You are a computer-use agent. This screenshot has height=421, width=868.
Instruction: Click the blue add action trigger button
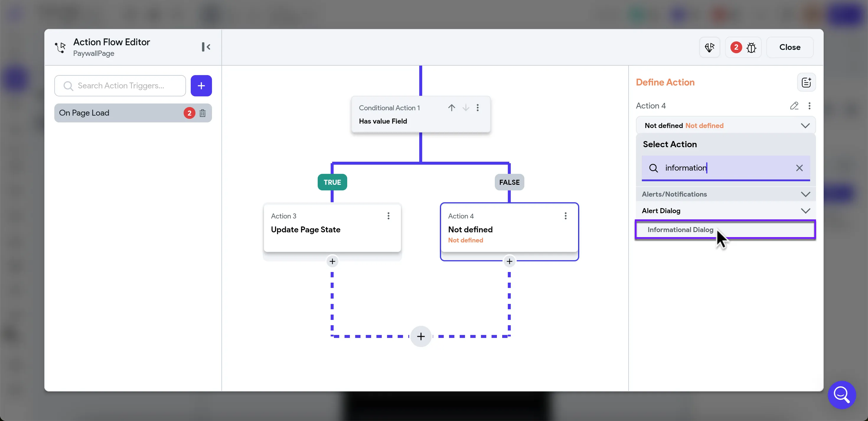pyautogui.click(x=201, y=86)
